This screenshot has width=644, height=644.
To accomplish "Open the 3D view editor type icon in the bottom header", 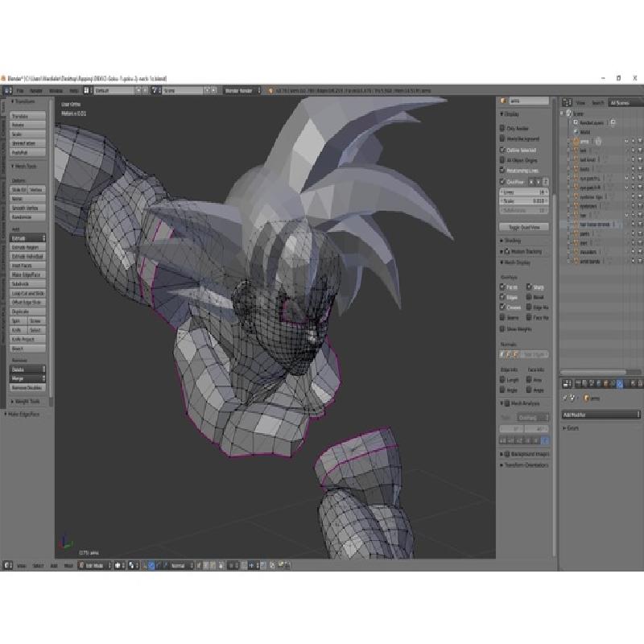I will 7,566.
